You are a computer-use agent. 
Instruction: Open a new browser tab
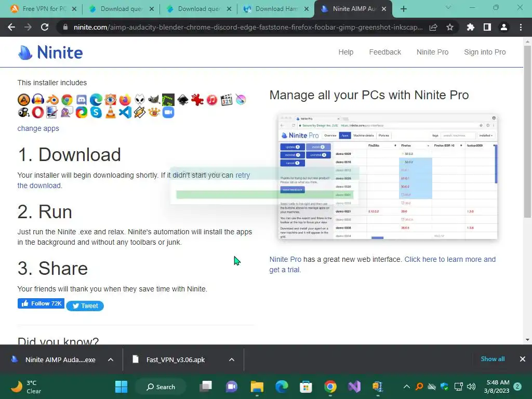point(403,9)
